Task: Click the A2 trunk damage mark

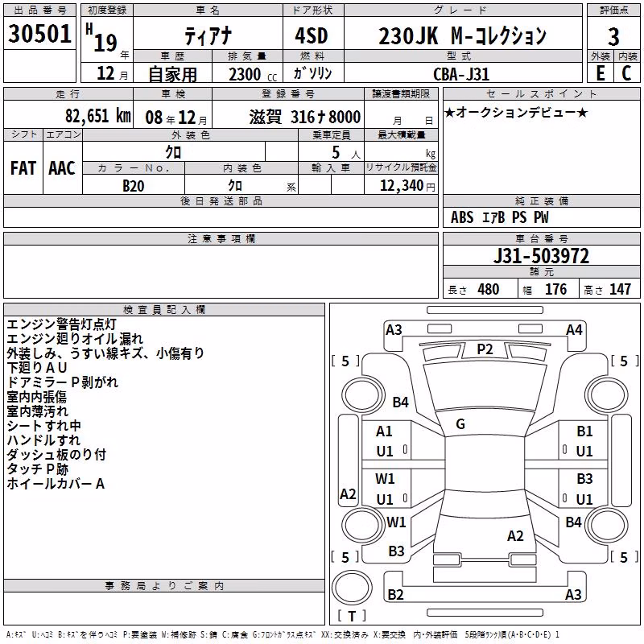Action: coord(515,536)
